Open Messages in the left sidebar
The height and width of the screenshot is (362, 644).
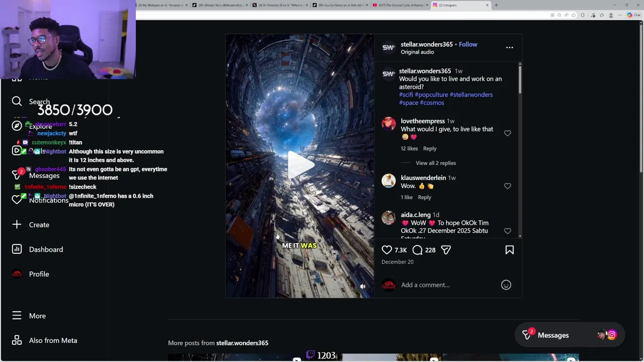(36, 175)
